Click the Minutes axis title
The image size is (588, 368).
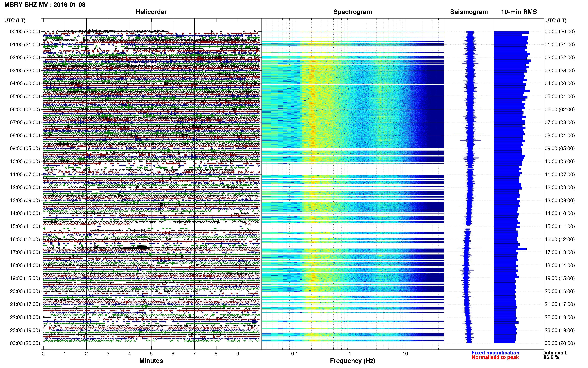(151, 361)
